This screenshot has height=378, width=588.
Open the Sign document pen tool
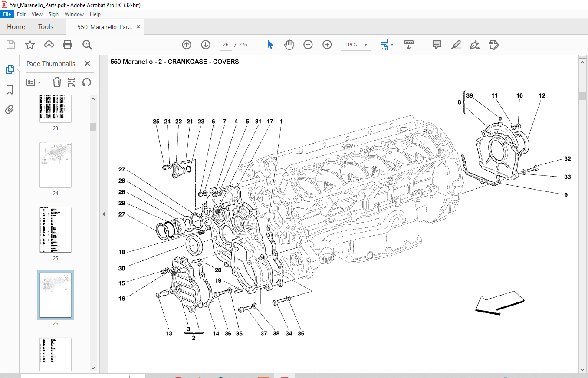(x=475, y=45)
